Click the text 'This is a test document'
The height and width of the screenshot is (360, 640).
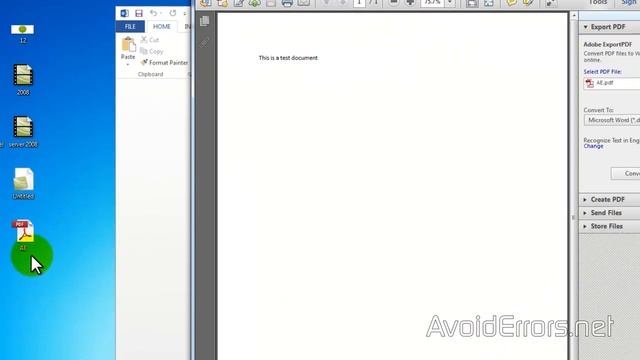click(288, 58)
